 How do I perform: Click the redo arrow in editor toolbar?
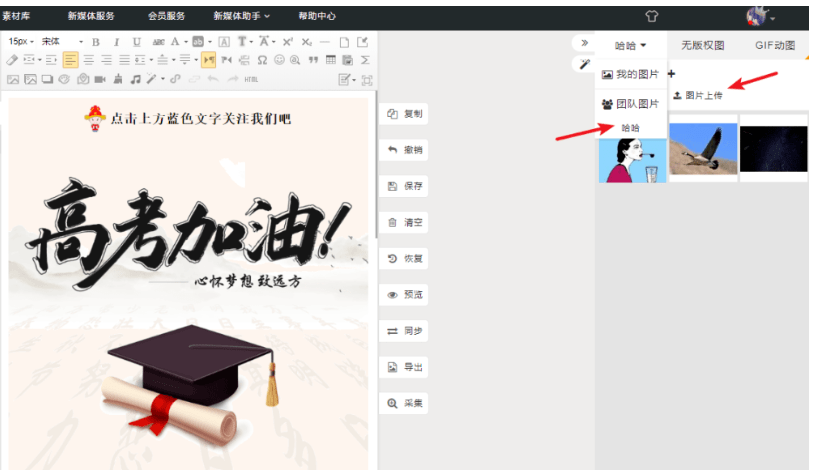(233, 79)
